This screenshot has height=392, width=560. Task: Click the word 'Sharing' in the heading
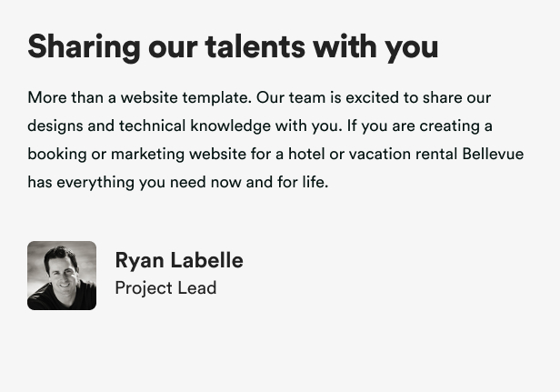click(x=85, y=48)
